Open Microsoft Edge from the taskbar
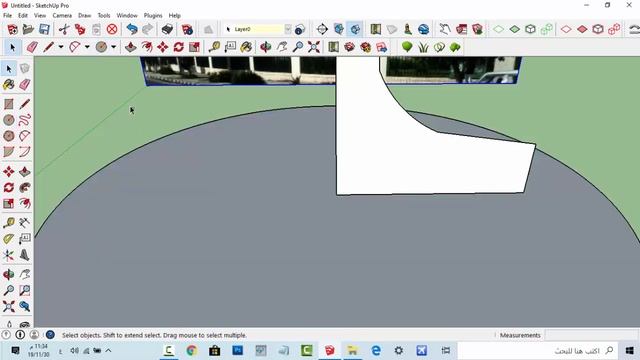Image resolution: width=640 pixels, height=360 pixels. pyautogui.click(x=376, y=350)
